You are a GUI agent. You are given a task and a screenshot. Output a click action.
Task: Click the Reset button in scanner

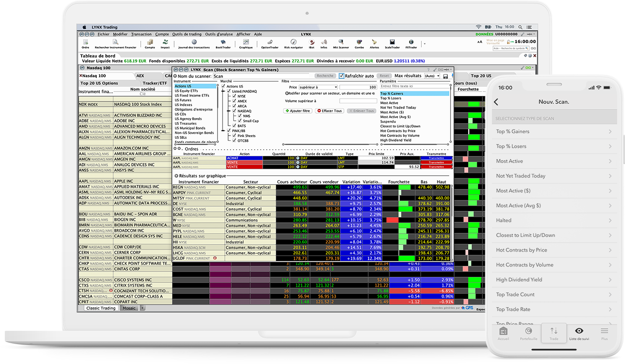tap(384, 76)
